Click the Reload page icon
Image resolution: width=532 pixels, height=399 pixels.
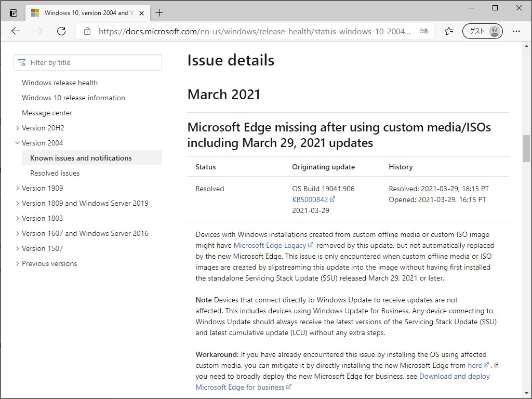point(61,31)
